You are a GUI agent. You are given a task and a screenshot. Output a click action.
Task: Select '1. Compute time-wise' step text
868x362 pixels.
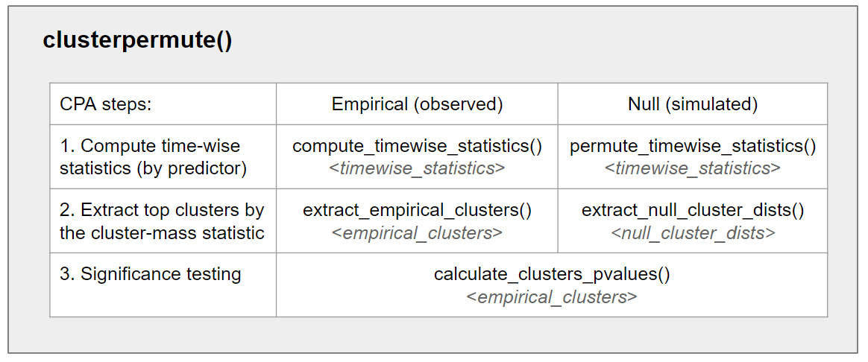click(x=150, y=146)
